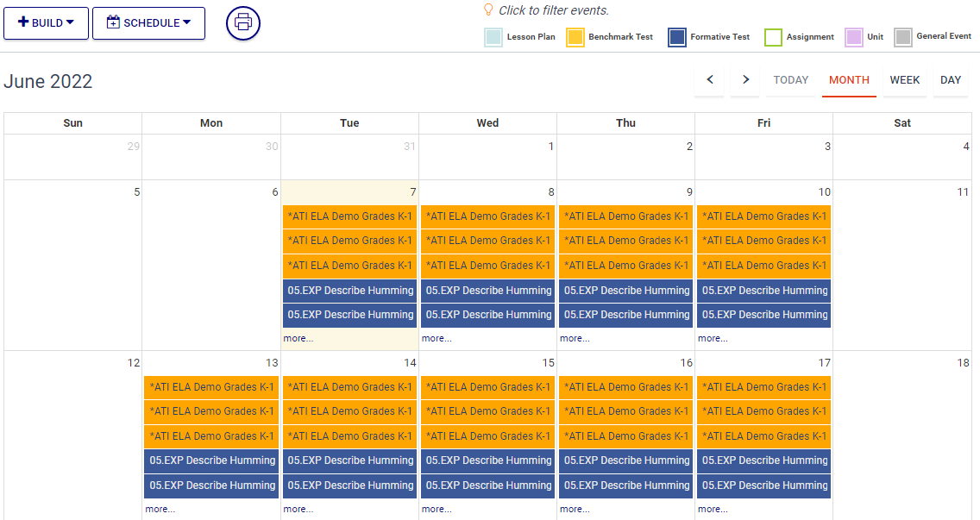Image resolution: width=980 pixels, height=520 pixels.
Task: Open first ATI ELA Demo event June 13
Action: [x=211, y=387]
